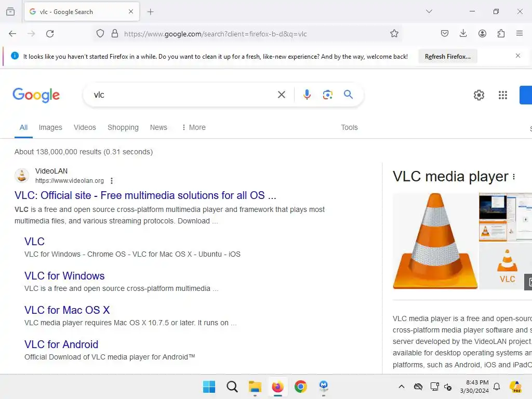Open Windows Start menu
The height and width of the screenshot is (399, 532).
pos(209,387)
